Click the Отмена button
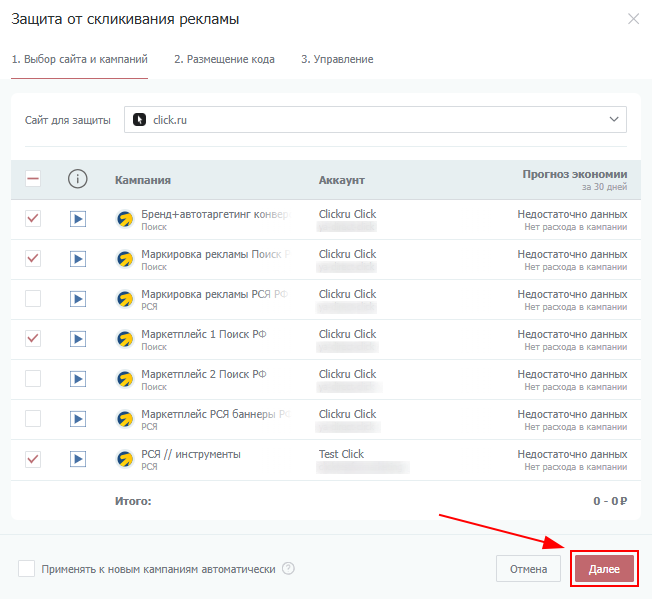 pyautogui.click(x=528, y=569)
